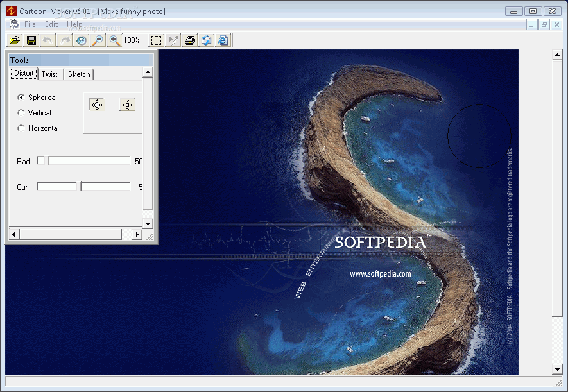568x392 pixels.
Task: Zoom out with the minus magnifier
Action: 98,40
